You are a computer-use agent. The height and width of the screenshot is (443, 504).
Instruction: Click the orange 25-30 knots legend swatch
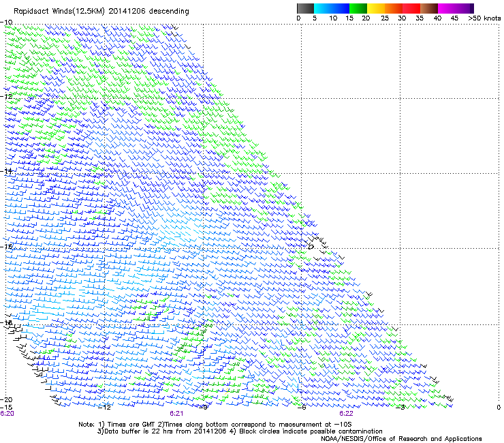394,8
